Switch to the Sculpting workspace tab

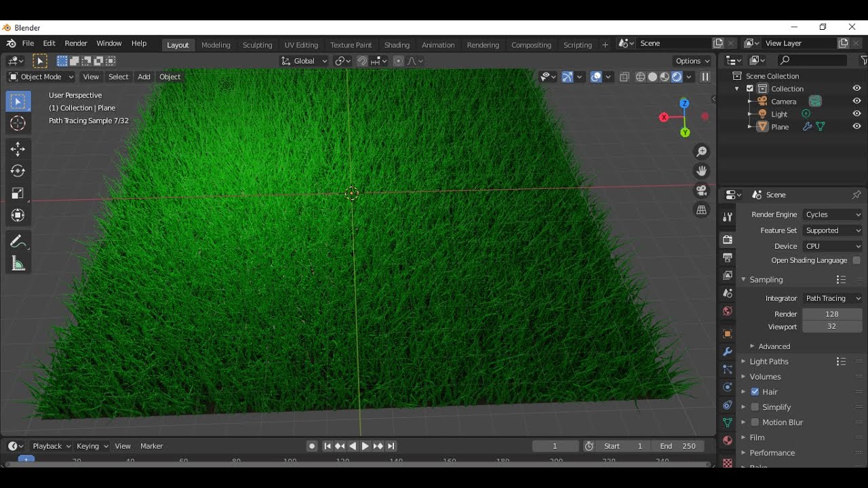(x=257, y=45)
